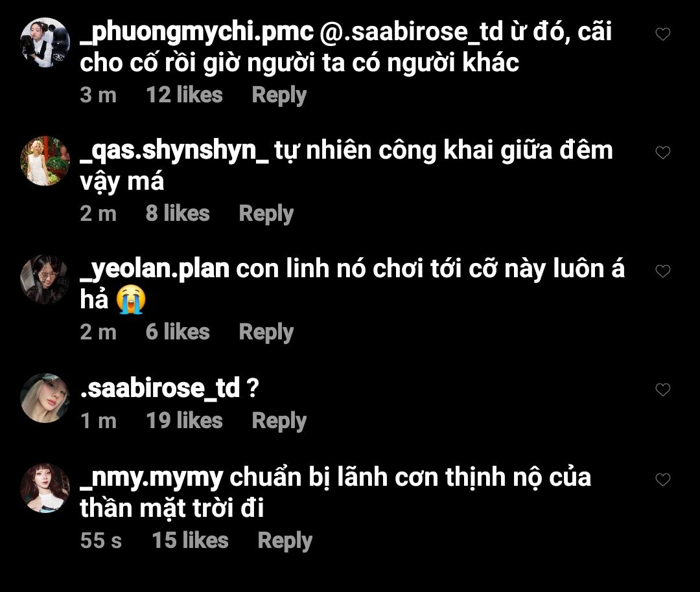This screenshot has width=700, height=592.
Task: View who gave 19 likes
Action: pyautogui.click(x=184, y=421)
